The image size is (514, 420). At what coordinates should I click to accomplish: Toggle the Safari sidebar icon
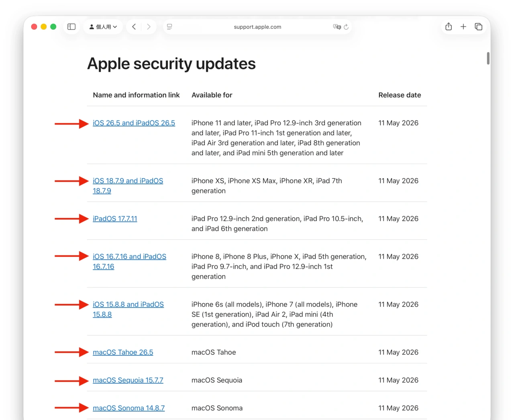[x=71, y=27]
